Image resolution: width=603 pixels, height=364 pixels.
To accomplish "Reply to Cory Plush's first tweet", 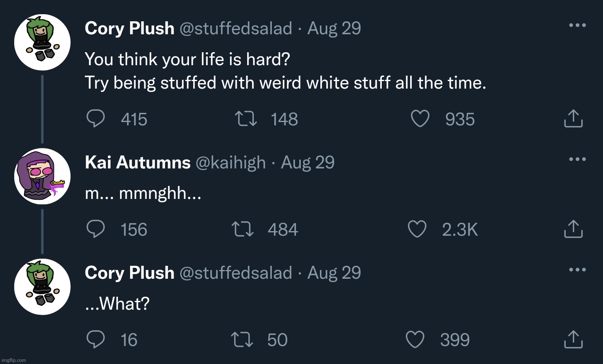I will [95, 119].
